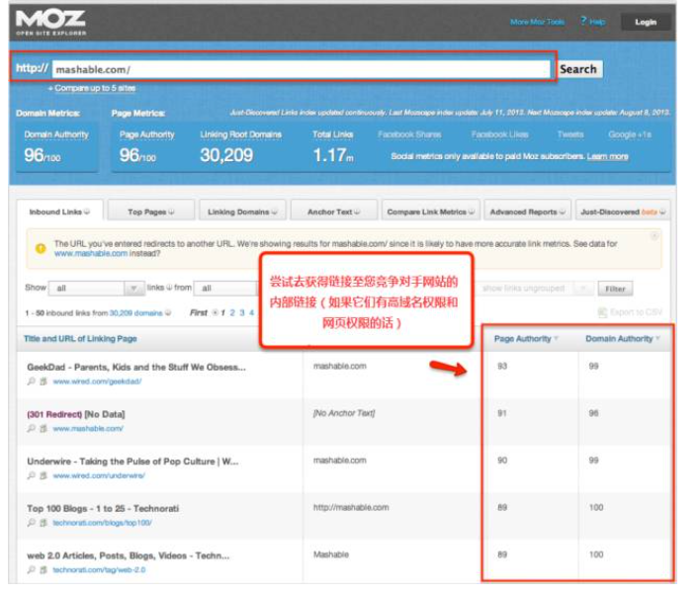Click the Facebook Shares metric label

point(409,134)
